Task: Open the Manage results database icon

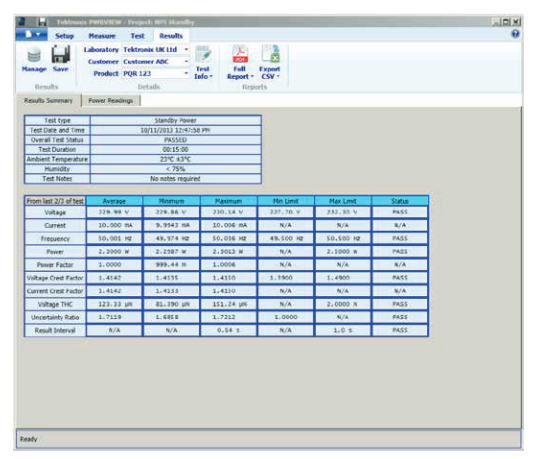Action: pos(34,59)
